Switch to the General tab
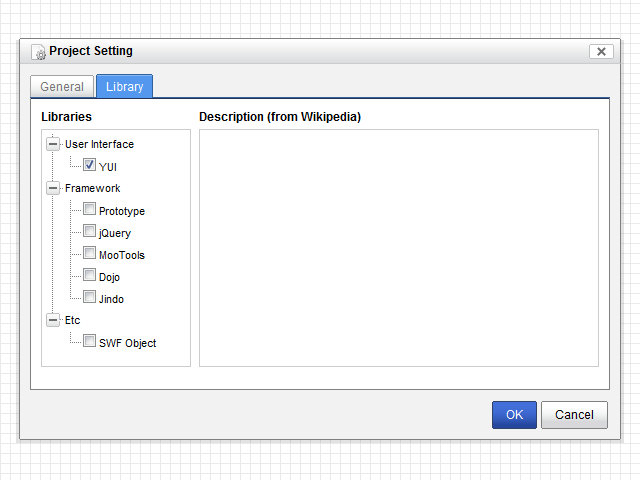The width and height of the screenshot is (640, 480). [62, 87]
